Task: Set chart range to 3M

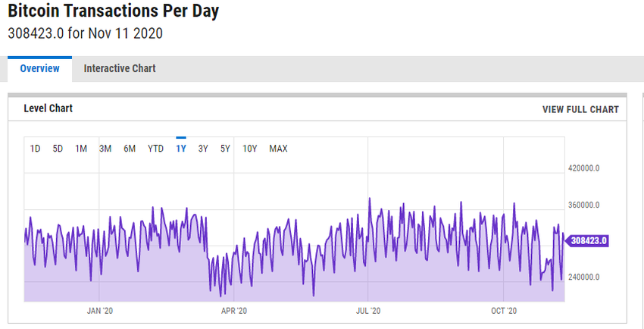Action: coord(105,149)
